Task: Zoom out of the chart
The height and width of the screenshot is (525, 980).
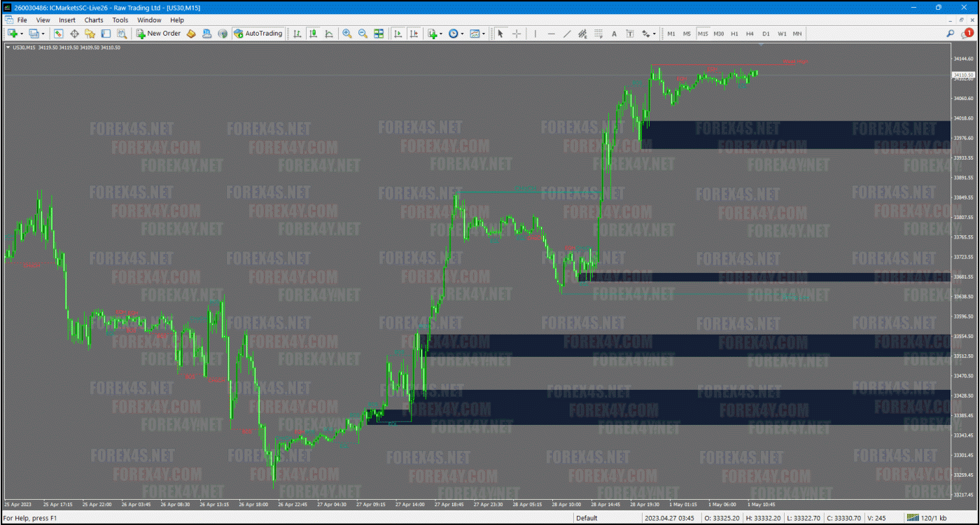Action: pyautogui.click(x=363, y=34)
